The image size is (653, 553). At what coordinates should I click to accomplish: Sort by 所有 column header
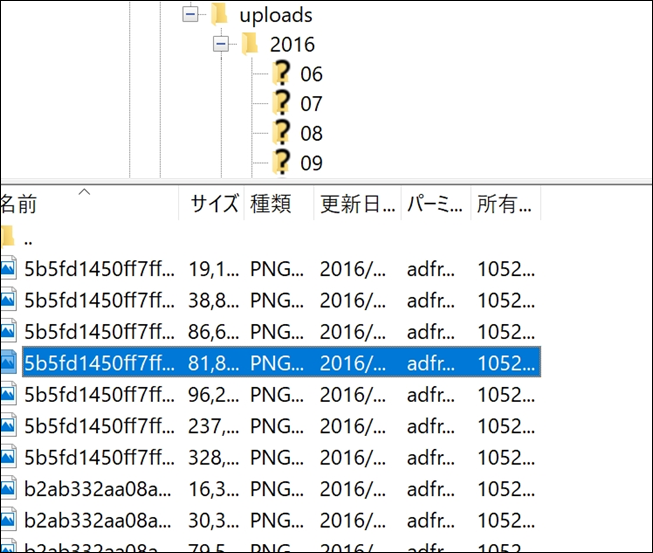click(x=506, y=203)
